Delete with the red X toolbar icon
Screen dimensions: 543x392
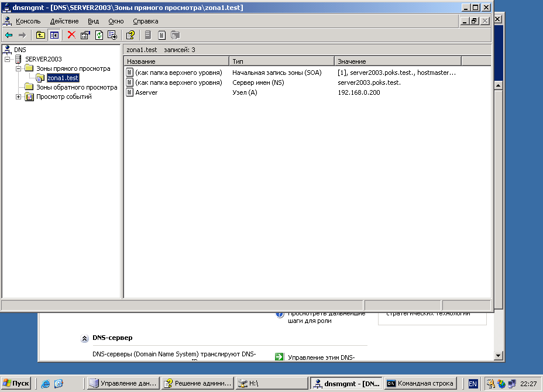(71, 35)
